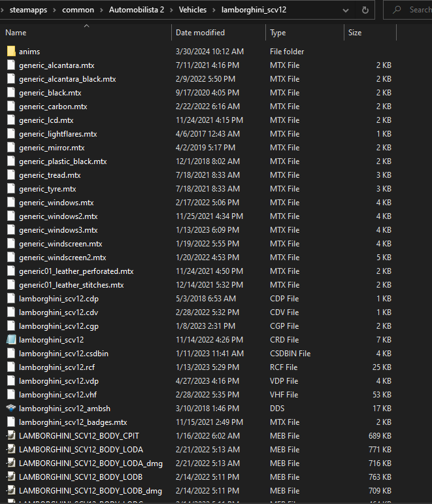The image size is (432, 504).
Task: Expand the chevron after Vehicles breadcrumb
Action: click(x=214, y=10)
